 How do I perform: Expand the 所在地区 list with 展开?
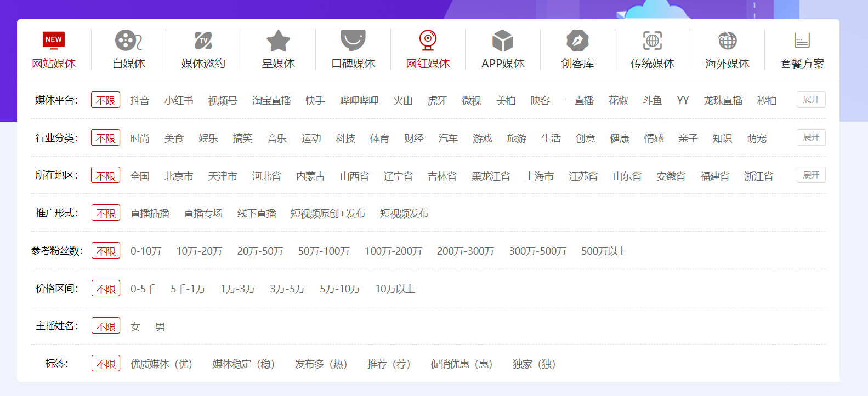coord(811,175)
